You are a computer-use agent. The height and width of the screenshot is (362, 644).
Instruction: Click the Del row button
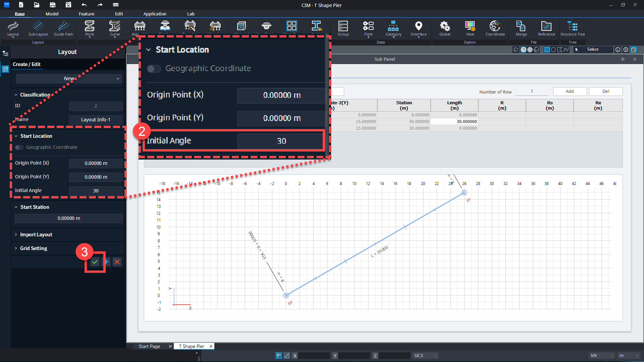point(605,92)
